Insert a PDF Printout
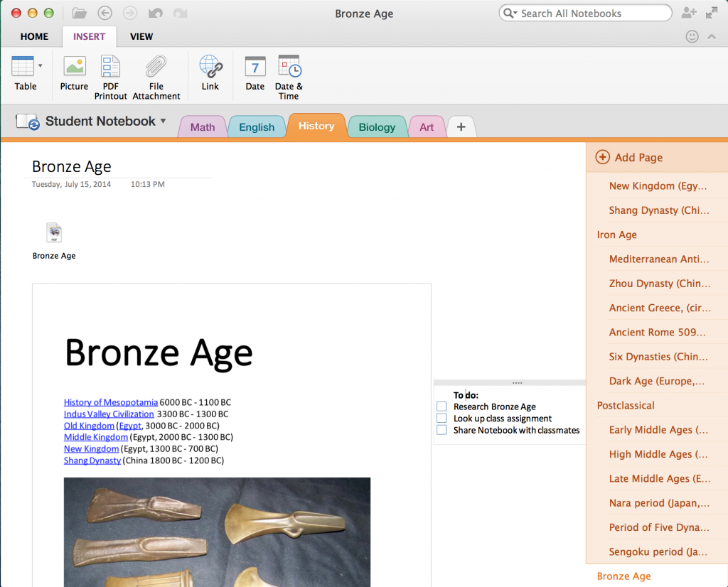 [x=110, y=67]
